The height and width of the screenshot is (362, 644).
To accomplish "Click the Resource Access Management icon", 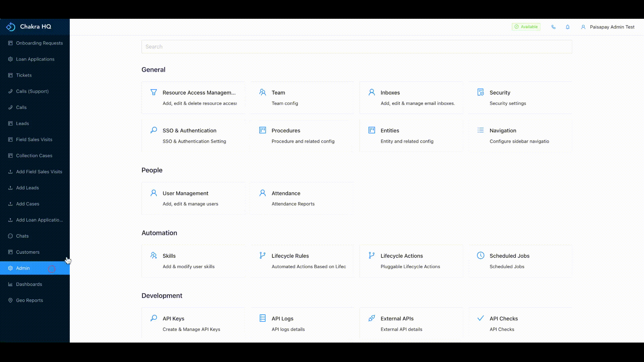I will pyautogui.click(x=154, y=92).
